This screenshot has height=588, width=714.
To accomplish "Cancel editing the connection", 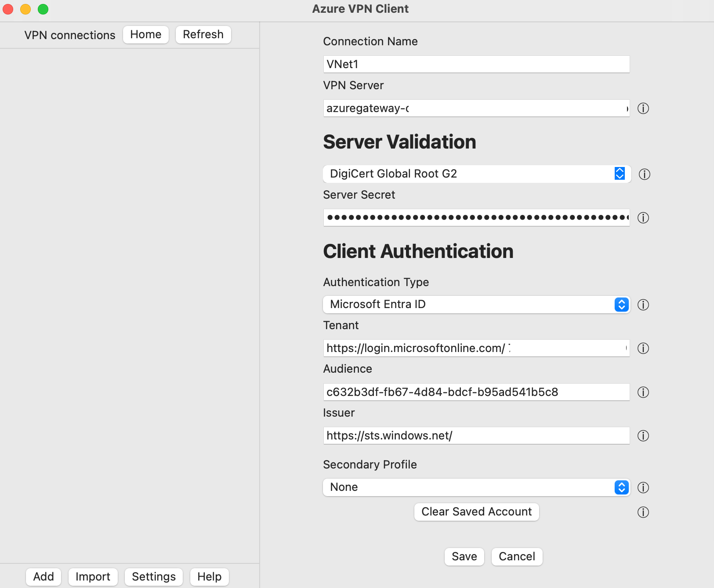I will coord(517,556).
